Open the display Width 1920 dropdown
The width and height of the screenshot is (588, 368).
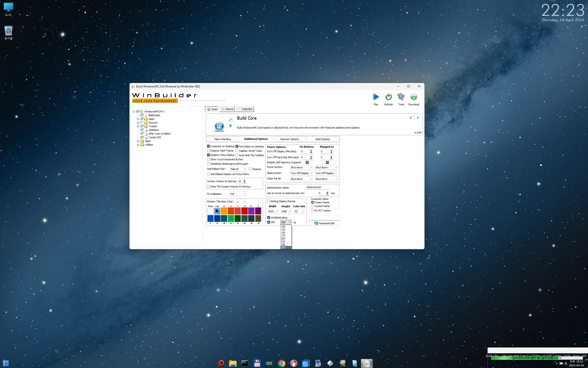coord(273,211)
